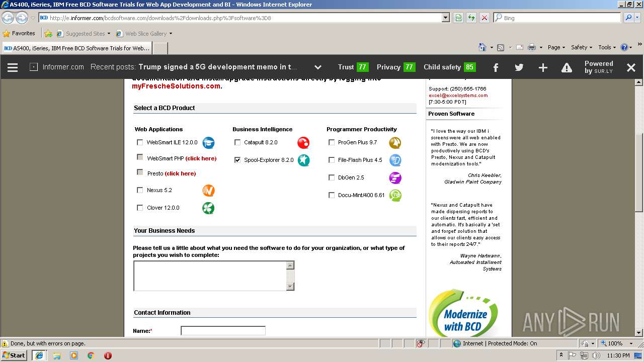Open the Tools menu dropdown
644x362 pixels.
pyautogui.click(x=607, y=47)
